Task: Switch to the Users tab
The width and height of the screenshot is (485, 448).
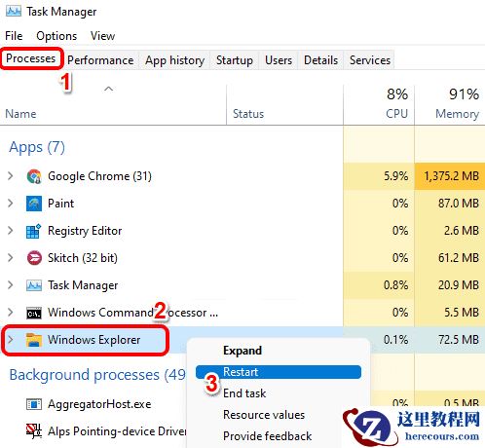Action: (279, 60)
